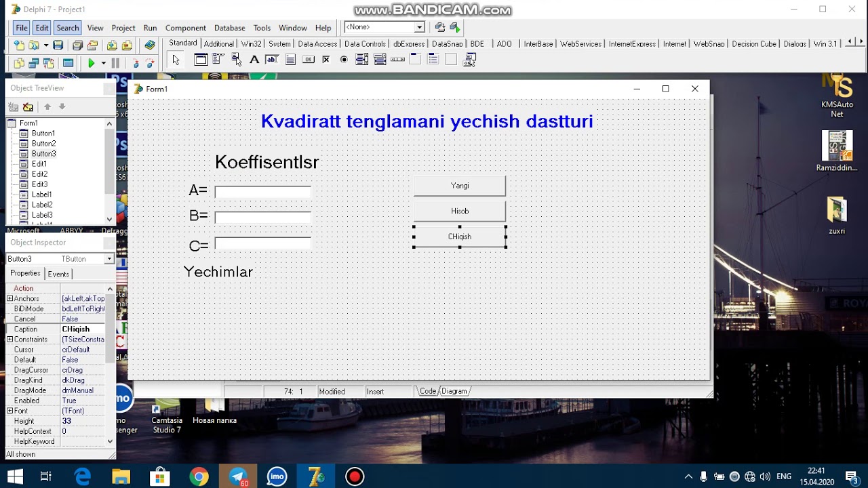Switch to the Events tab
Screen dimensions: 868x488
click(58, 274)
